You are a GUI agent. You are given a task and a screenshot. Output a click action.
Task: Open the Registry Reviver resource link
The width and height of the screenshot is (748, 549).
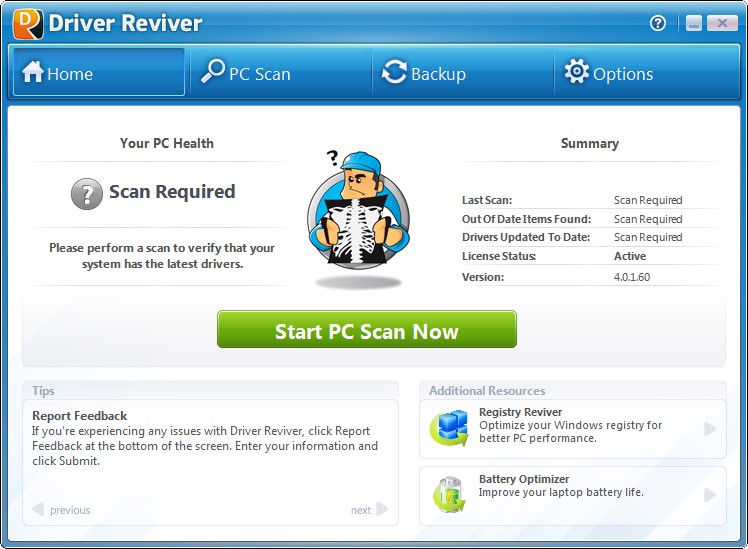point(572,429)
